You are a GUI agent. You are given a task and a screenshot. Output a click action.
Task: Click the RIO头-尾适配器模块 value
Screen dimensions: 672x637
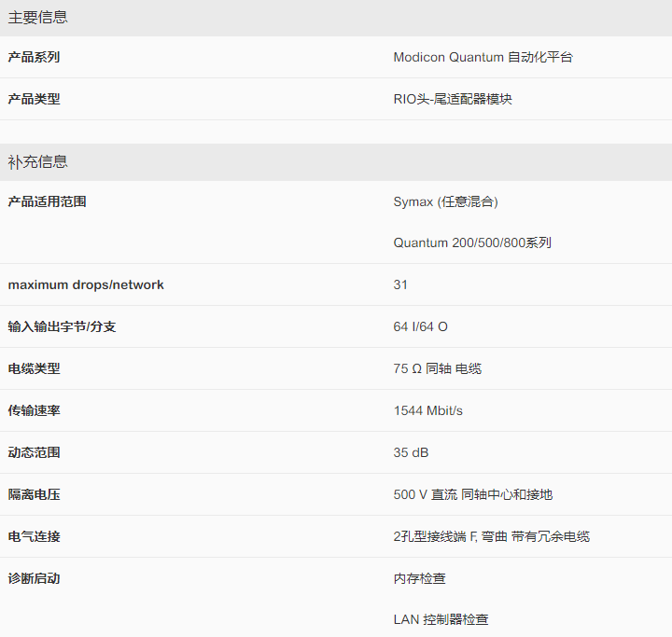453,99
